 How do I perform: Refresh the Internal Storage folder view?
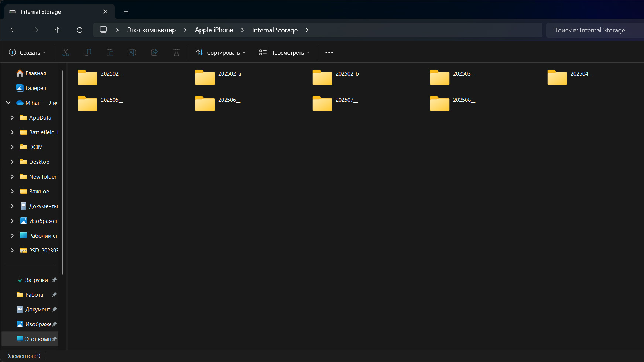(79, 30)
